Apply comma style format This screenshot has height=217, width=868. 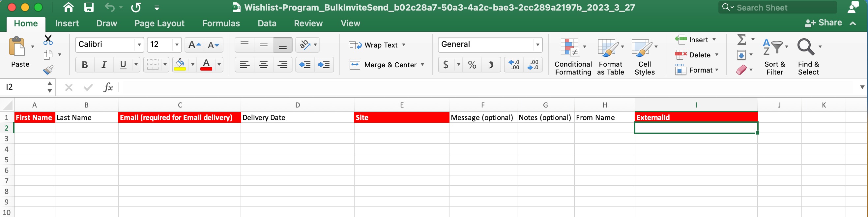tap(491, 65)
